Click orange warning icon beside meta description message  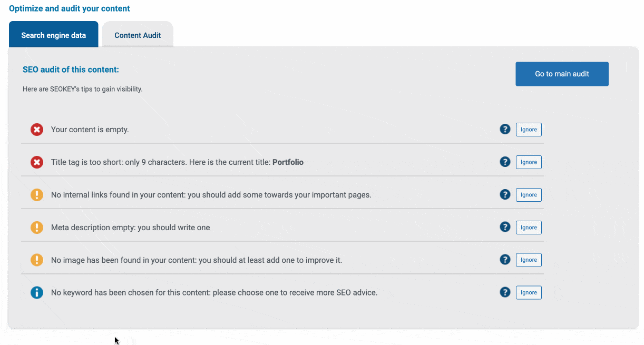coord(37,228)
